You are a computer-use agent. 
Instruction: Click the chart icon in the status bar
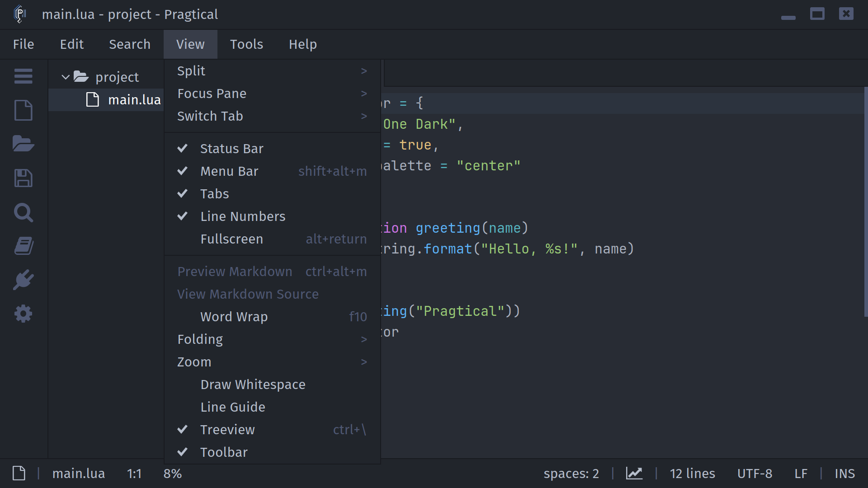634,473
